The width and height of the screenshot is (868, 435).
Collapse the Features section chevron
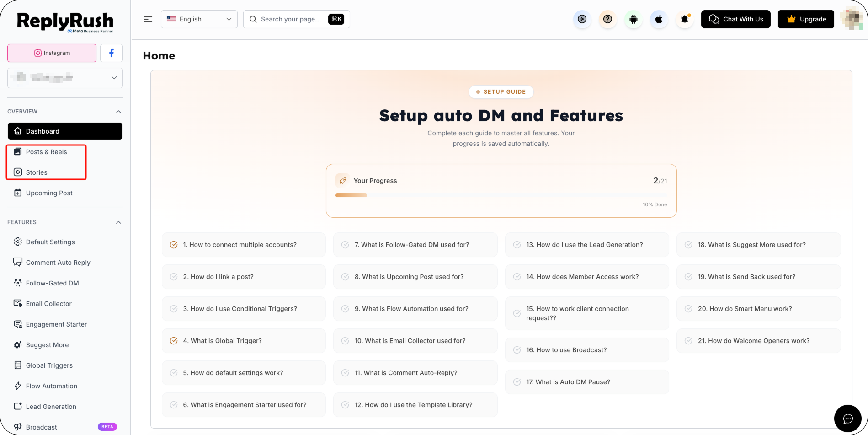pyautogui.click(x=118, y=222)
